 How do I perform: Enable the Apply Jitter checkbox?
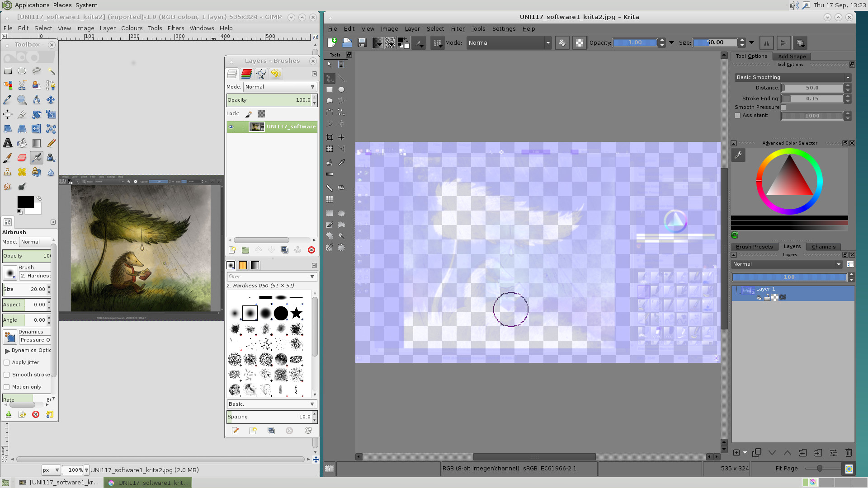tap(7, 362)
